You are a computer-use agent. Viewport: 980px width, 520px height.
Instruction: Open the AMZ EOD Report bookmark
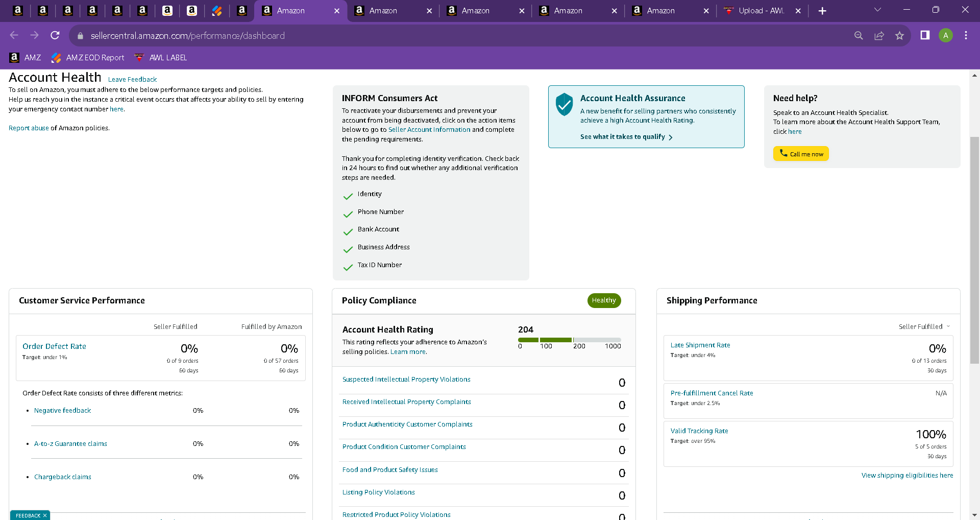tap(88, 58)
